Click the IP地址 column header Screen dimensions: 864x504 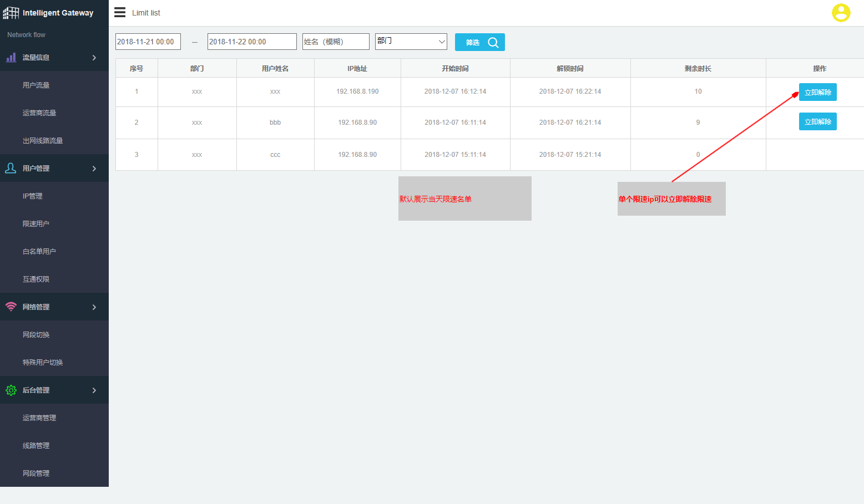pyautogui.click(x=357, y=68)
